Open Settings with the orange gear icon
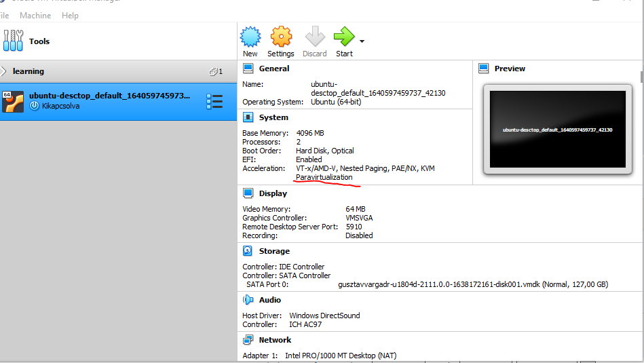 (282, 37)
